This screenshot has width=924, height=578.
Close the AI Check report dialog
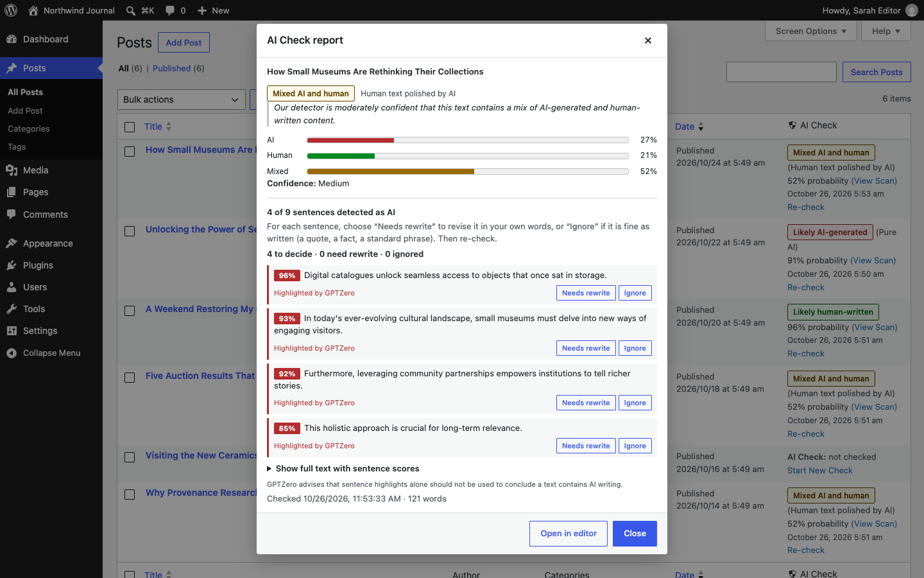pos(648,40)
